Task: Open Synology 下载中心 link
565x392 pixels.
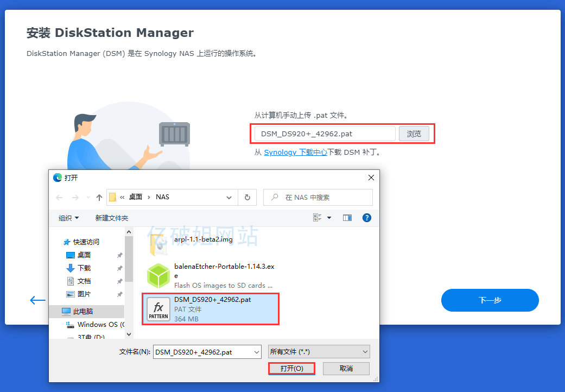Action: (x=295, y=153)
